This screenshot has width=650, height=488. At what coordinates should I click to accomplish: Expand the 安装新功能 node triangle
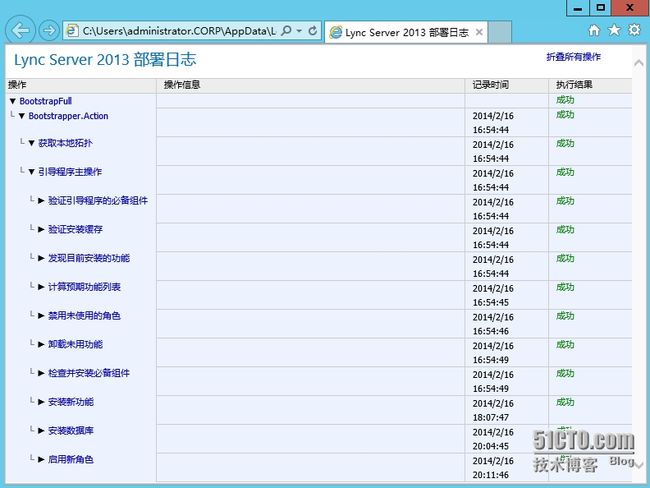pos(41,402)
